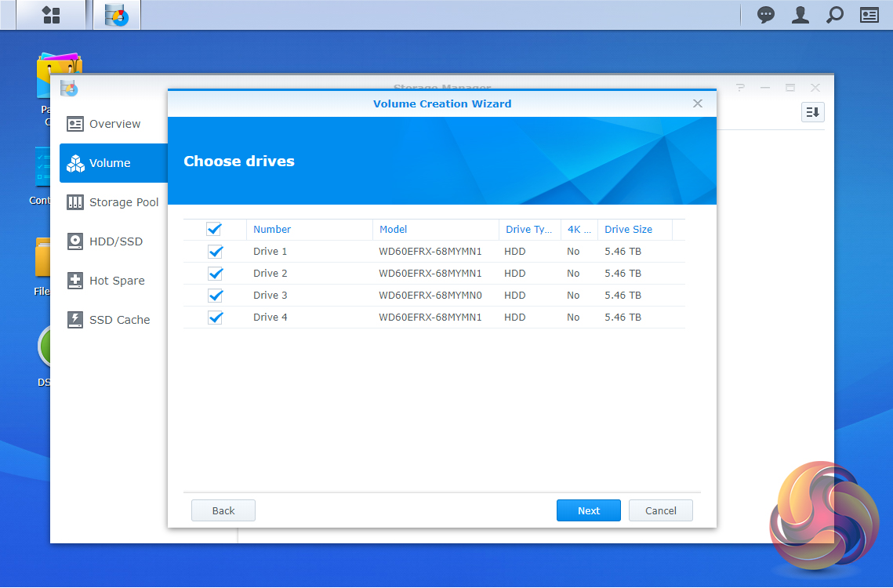This screenshot has width=893, height=588.
Task: Uncheck the Drive 4 checkbox
Action: (216, 318)
